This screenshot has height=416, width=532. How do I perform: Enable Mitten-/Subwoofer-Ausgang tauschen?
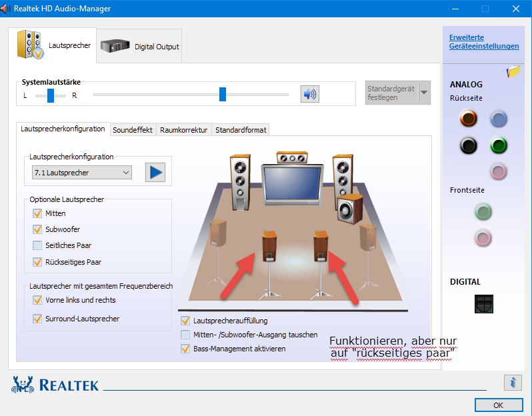[185, 335]
